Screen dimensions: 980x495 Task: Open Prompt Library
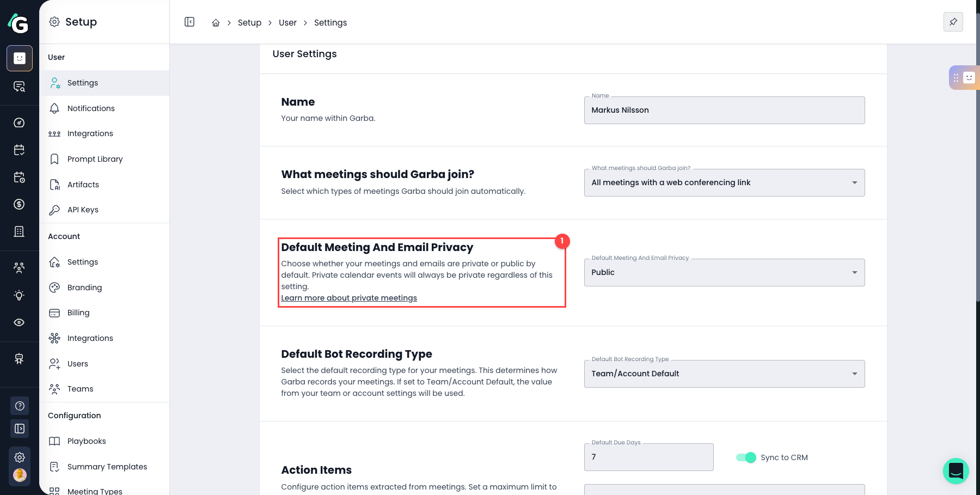[x=105, y=159]
